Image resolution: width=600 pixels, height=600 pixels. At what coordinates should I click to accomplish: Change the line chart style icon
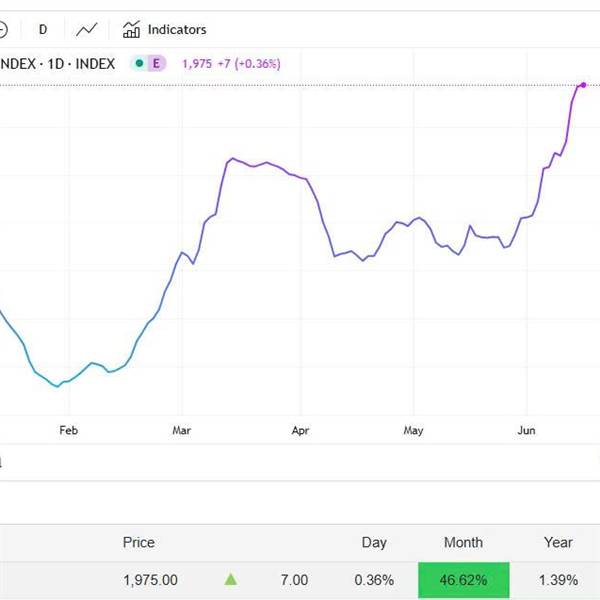point(86,29)
